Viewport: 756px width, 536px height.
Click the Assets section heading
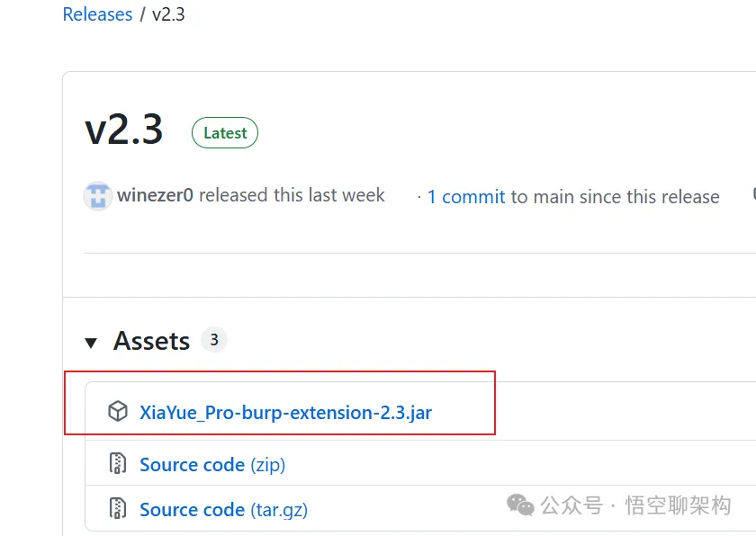(151, 341)
